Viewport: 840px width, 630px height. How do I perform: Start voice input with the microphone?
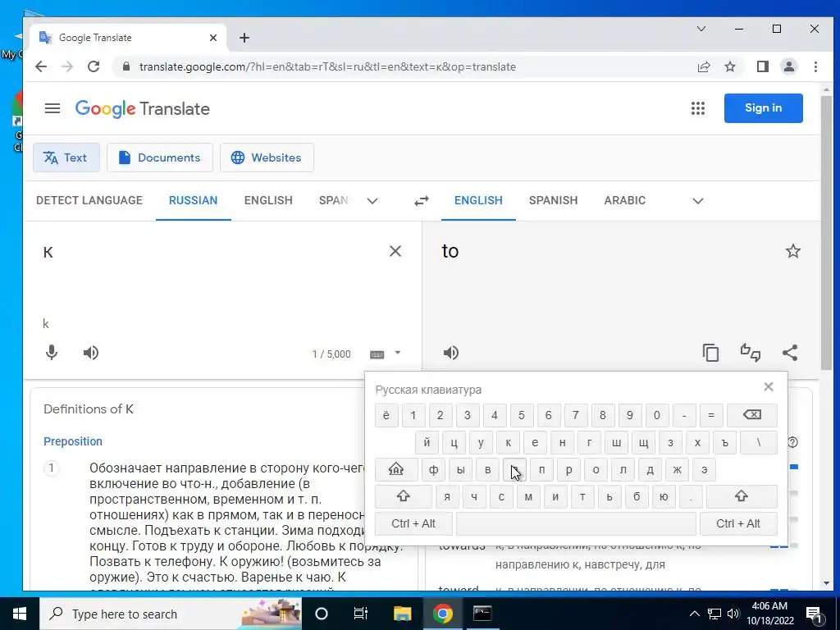coord(52,353)
